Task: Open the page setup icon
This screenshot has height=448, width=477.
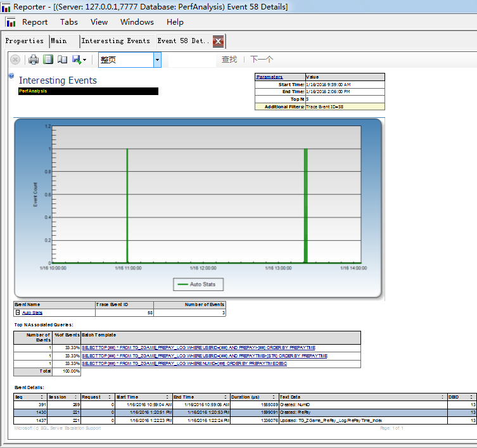Action: (62, 60)
